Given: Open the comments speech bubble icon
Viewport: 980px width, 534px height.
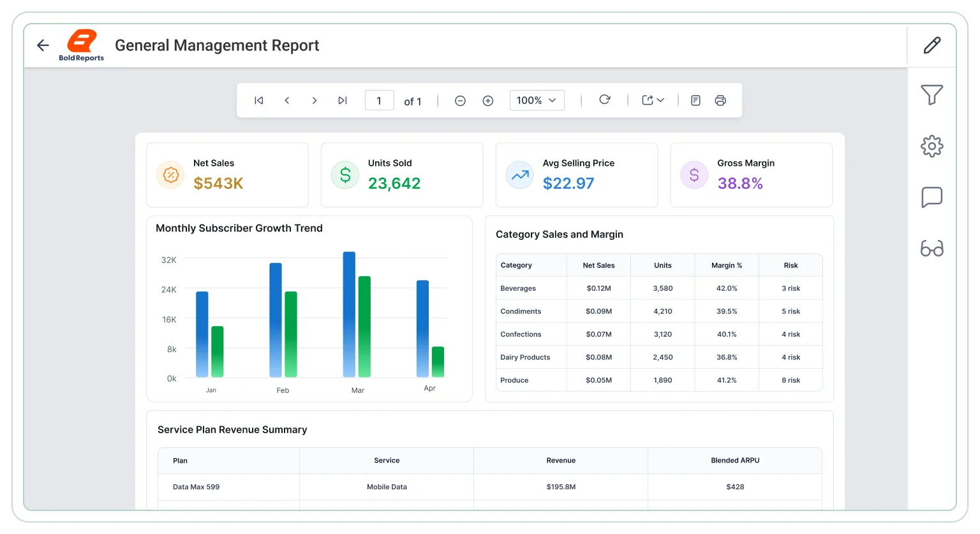Looking at the screenshot, I should pyautogui.click(x=932, y=197).
